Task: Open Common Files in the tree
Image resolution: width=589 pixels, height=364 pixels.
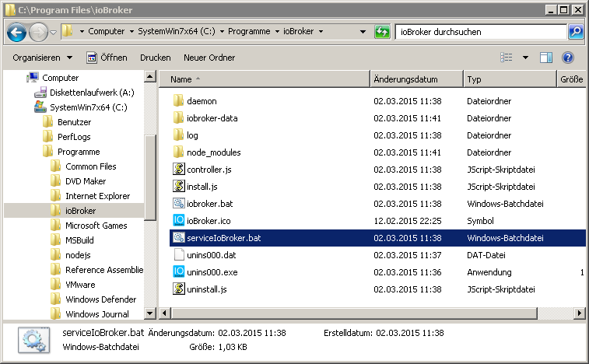Action: pyautogui.click(x=90, y=166)
